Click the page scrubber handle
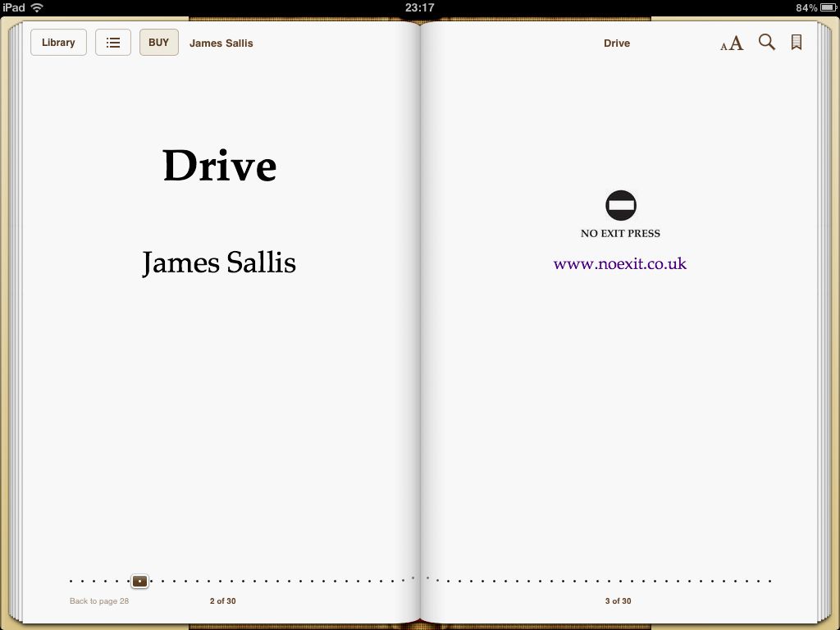Viewport: 840px width, 630px height. 139,581
